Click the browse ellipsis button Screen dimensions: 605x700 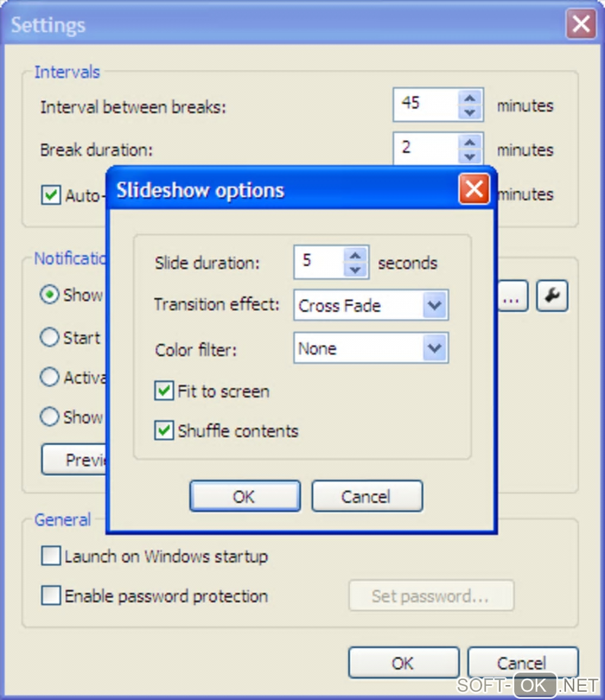(x=511, y=296)
